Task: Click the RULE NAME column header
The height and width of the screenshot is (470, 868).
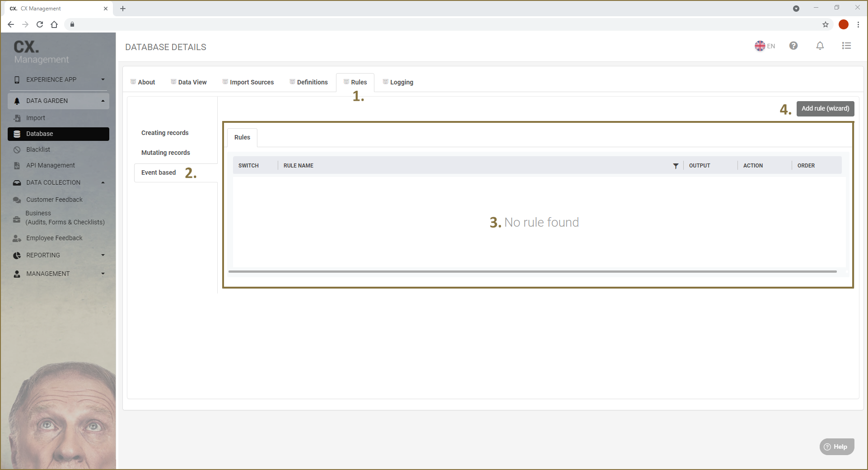Action: [x=299, y=166]
